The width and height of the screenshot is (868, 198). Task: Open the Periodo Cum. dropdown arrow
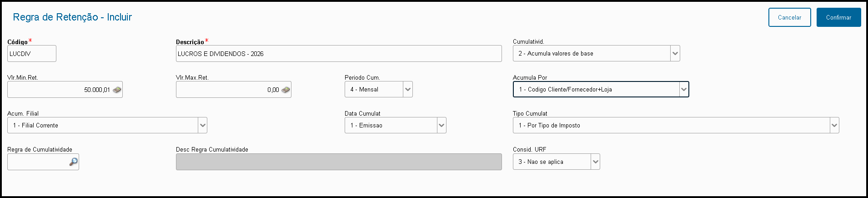click(x=408, y=90)
